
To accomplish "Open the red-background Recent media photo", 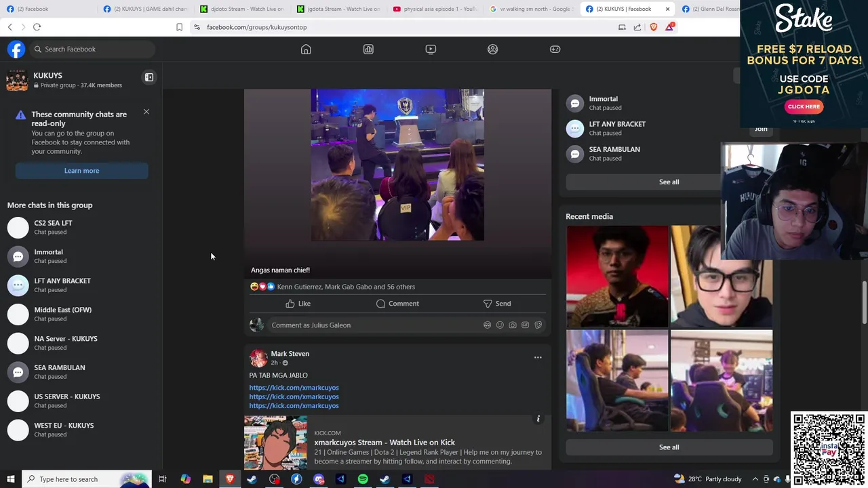I will pyautogui.click(x=617, y=277).
